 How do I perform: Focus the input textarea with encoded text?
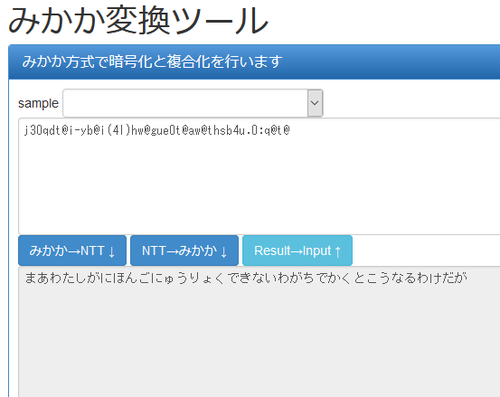[259, 176]
